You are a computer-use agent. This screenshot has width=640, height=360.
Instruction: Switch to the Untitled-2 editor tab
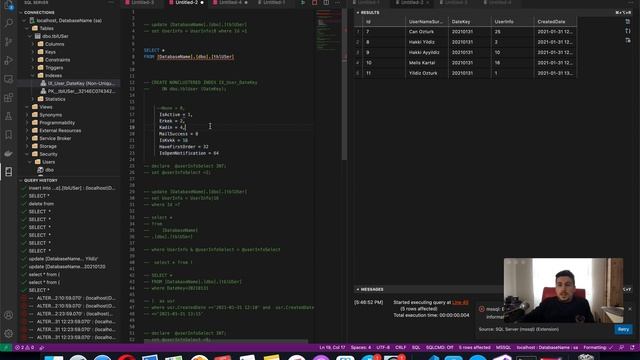click(x=186, y=2)
